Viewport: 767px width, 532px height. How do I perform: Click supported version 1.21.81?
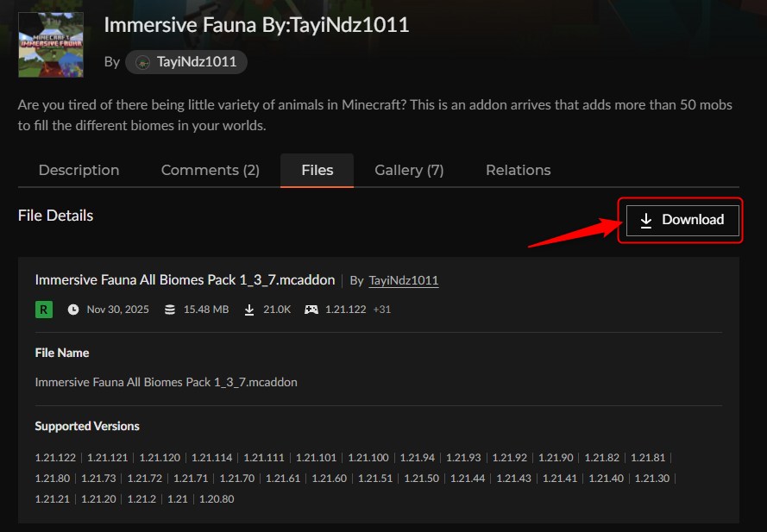click(x=648, y=458)
